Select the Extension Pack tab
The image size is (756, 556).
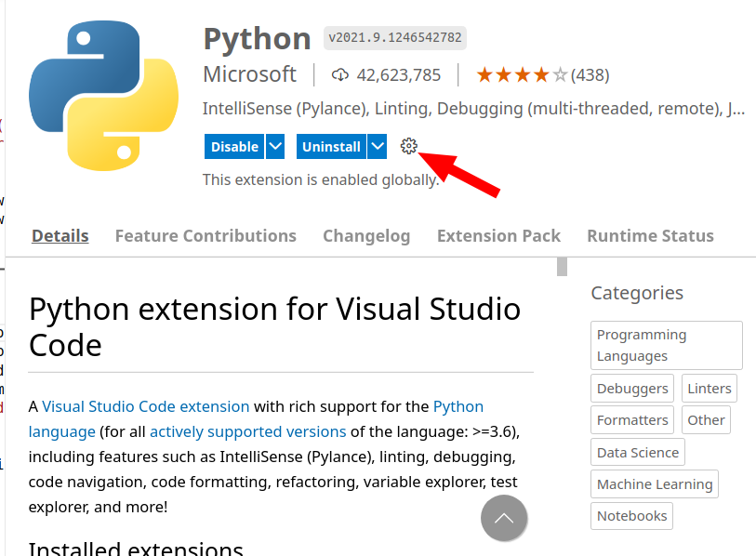[498, 236]
